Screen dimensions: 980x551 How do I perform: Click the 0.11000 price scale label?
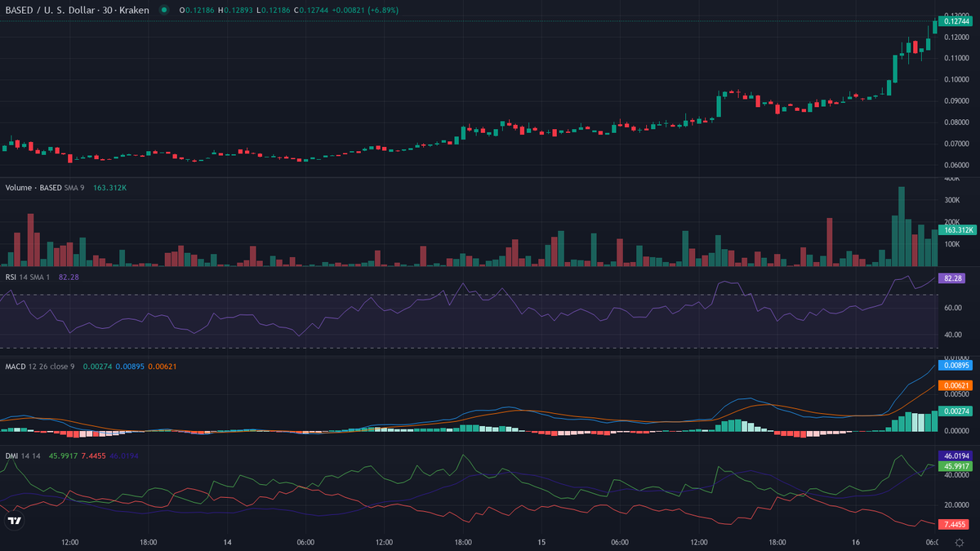[x=957, y=58]
